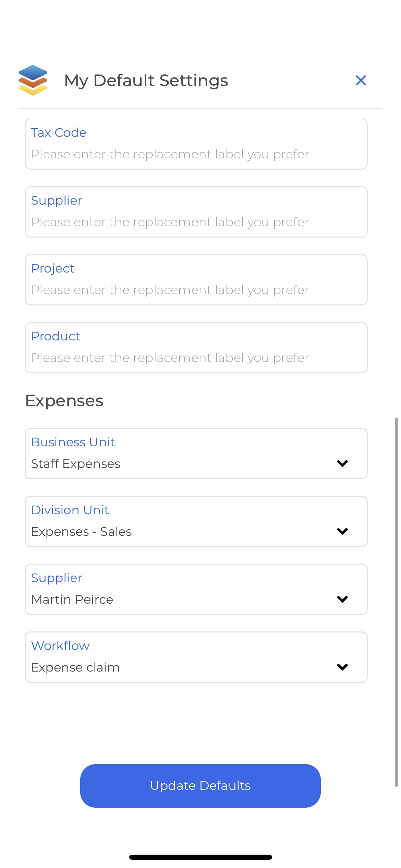
Task: Click the vertical scrollbar on the right edge
Action: coord(396,602)
